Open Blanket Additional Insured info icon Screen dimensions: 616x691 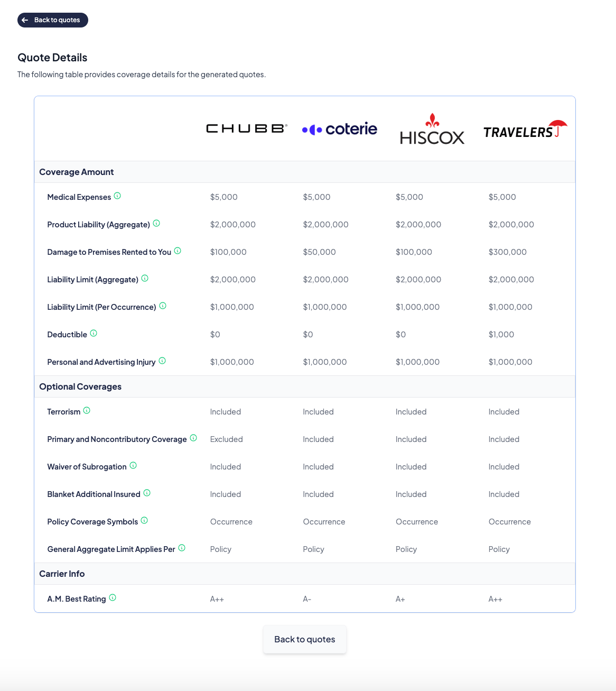click(147, 493)
